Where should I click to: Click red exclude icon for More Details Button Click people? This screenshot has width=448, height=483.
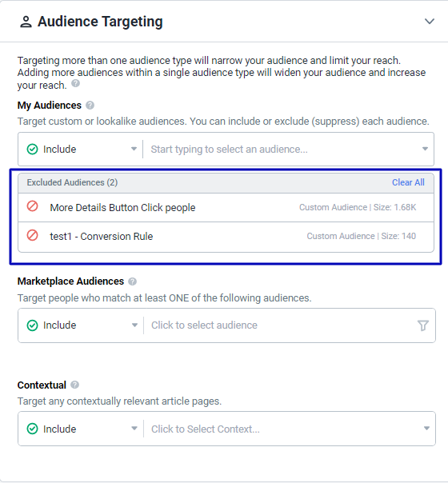pos(32,206)
